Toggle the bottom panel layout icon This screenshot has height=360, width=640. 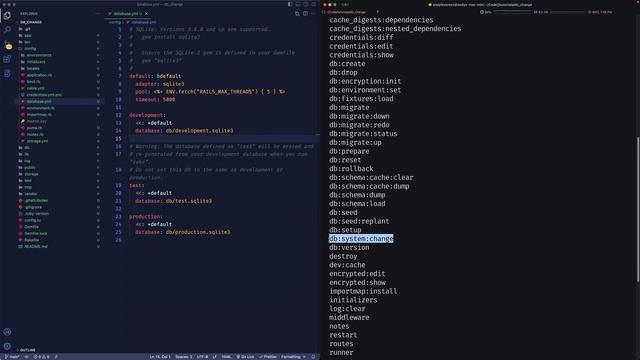click(x=298, y=4)
